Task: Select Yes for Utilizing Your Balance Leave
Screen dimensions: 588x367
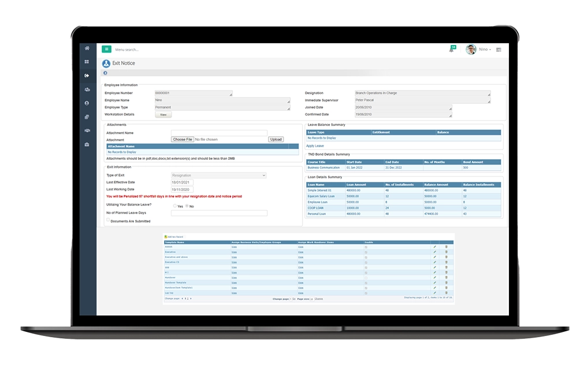Action: (x=175, y=206)
